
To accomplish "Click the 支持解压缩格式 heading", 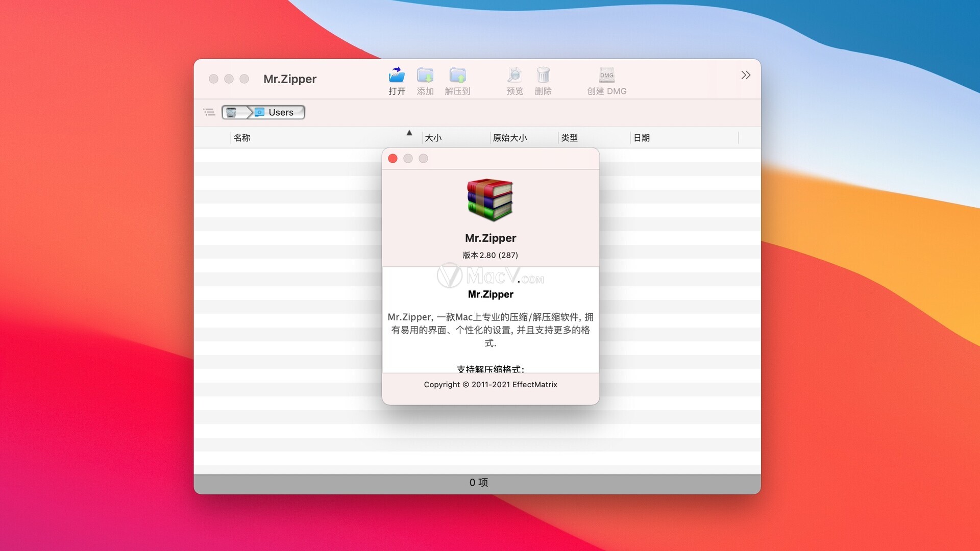I will (x=491, y=369).
